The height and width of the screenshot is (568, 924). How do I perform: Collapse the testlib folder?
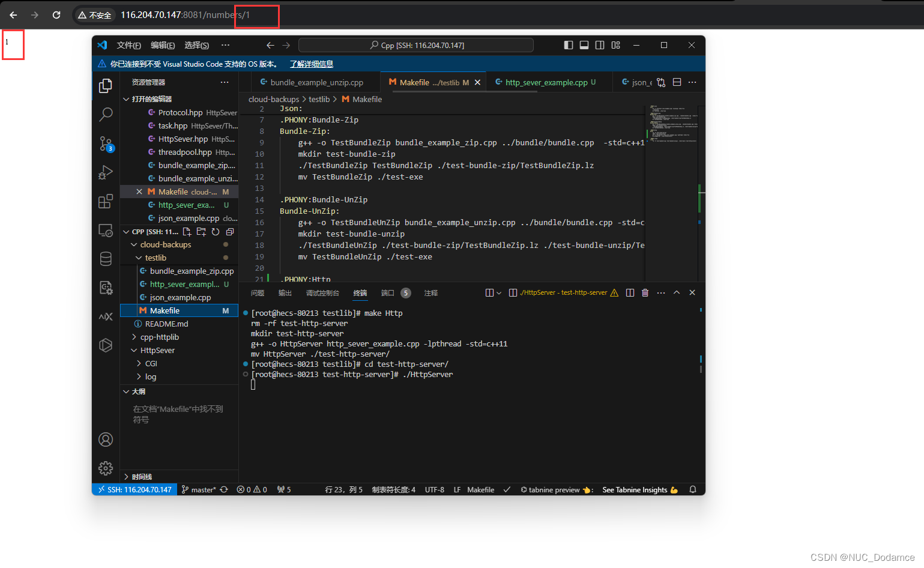(x=139, y=258)
